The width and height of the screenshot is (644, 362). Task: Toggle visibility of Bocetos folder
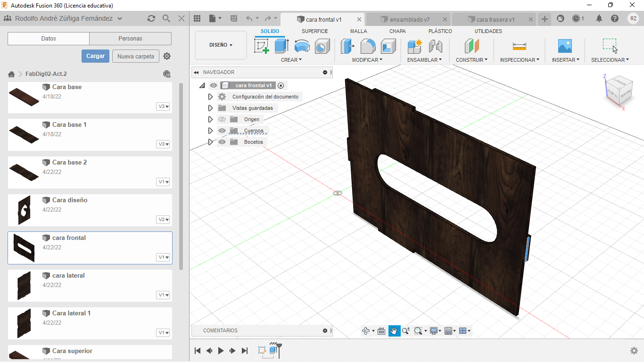pyautogui.click(x=222, y=142)
